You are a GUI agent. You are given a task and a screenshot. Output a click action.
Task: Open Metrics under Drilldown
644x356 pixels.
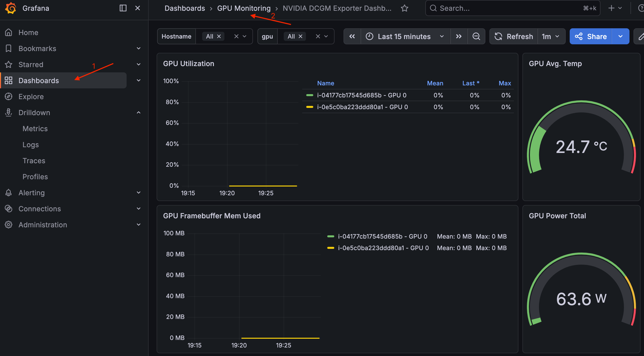pos(35,129)
